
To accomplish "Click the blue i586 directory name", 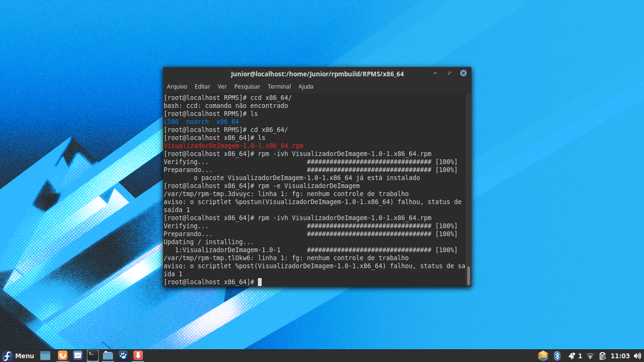I will click(171, 122).
